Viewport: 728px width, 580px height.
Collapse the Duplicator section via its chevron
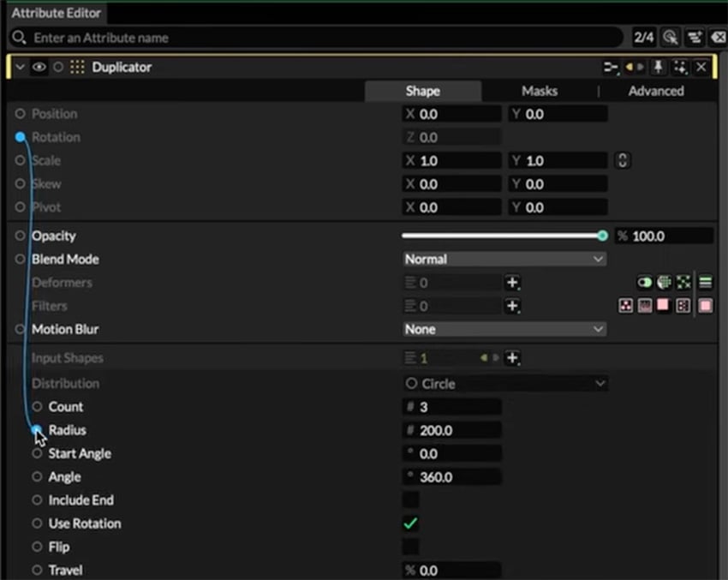19,67
